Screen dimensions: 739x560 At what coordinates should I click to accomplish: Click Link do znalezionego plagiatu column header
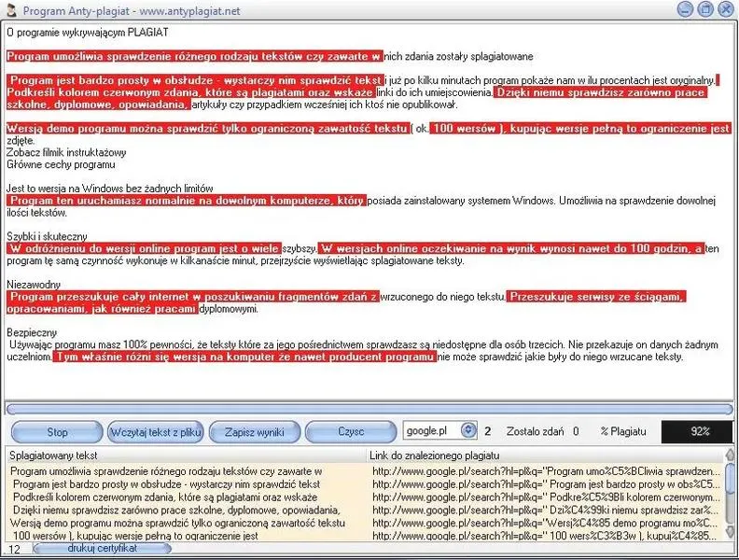tap(545, 455)
